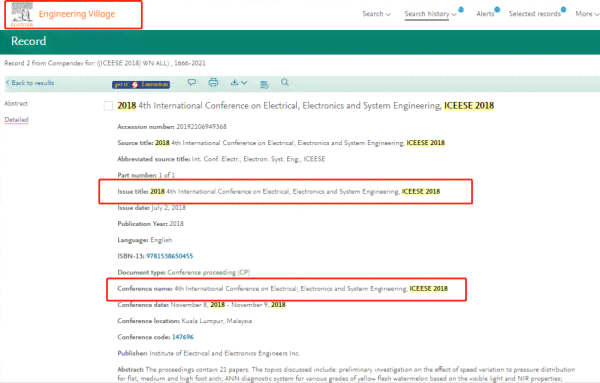
Task: Click location 'Kuala Lumpur, Malaysia'
Action: (217, 321)
